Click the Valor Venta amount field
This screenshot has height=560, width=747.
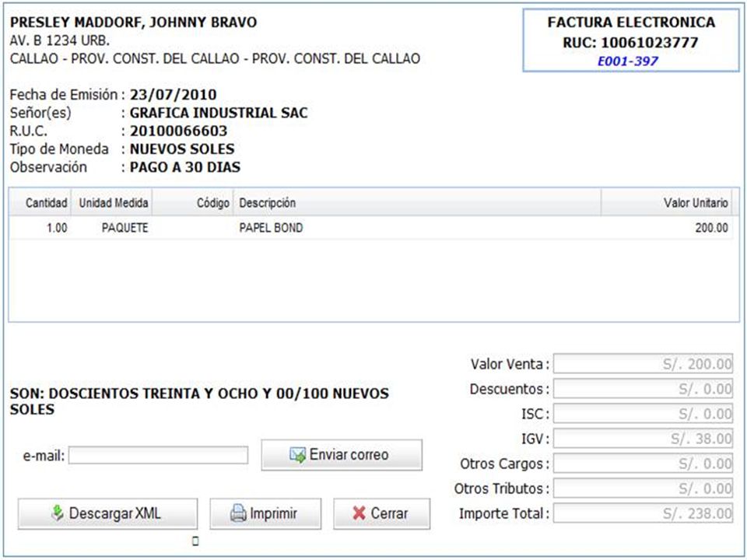pyautogui.click(x=644, y=364)
